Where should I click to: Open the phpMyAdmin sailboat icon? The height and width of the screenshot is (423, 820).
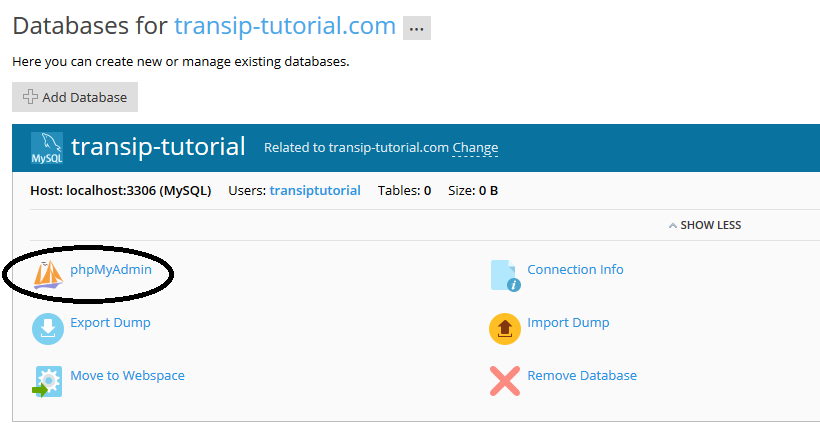tap(48, 275)
